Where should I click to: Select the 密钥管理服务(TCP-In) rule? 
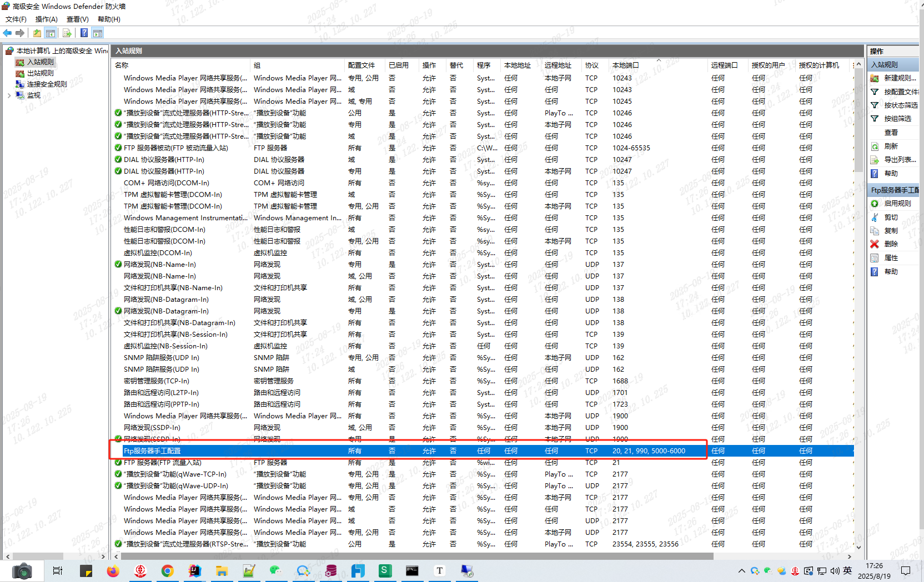(x=483, y=381)
